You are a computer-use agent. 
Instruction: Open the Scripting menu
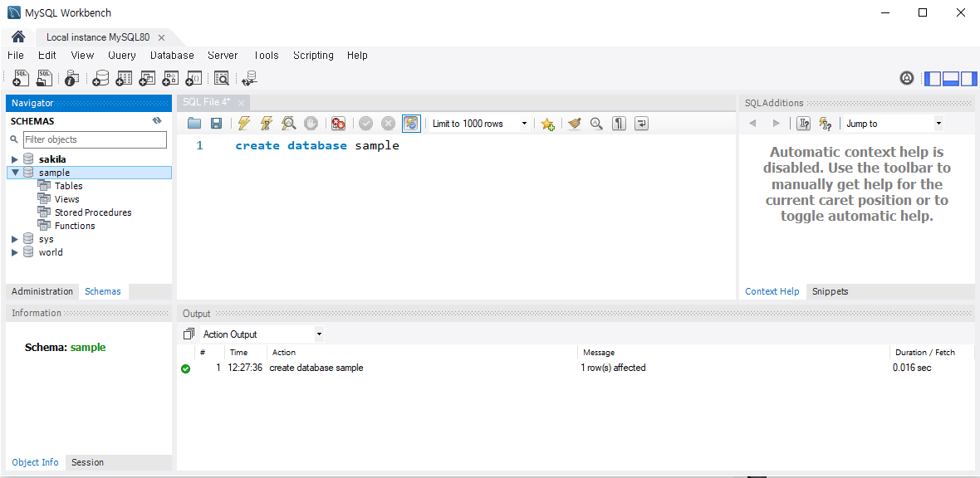313,56
